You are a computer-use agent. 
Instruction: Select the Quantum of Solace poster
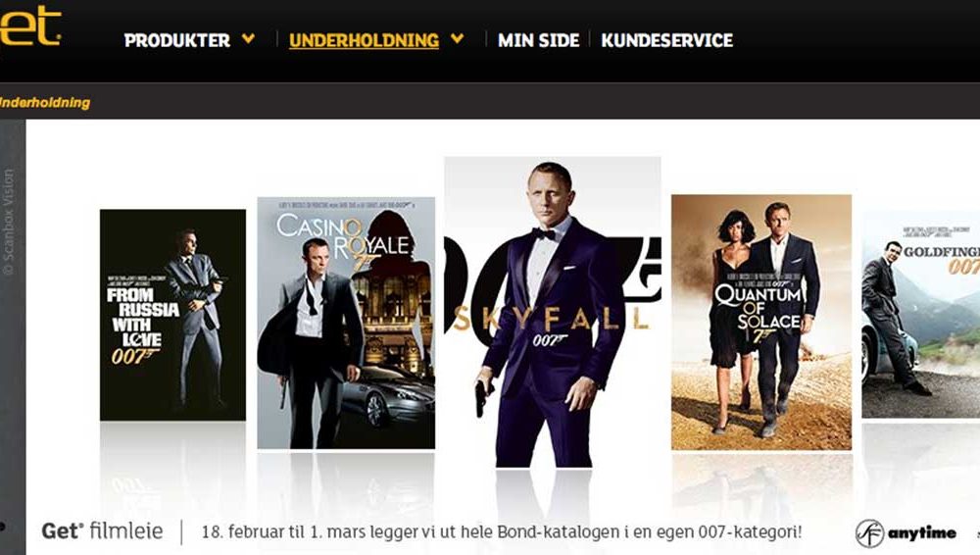pos(761,323)
